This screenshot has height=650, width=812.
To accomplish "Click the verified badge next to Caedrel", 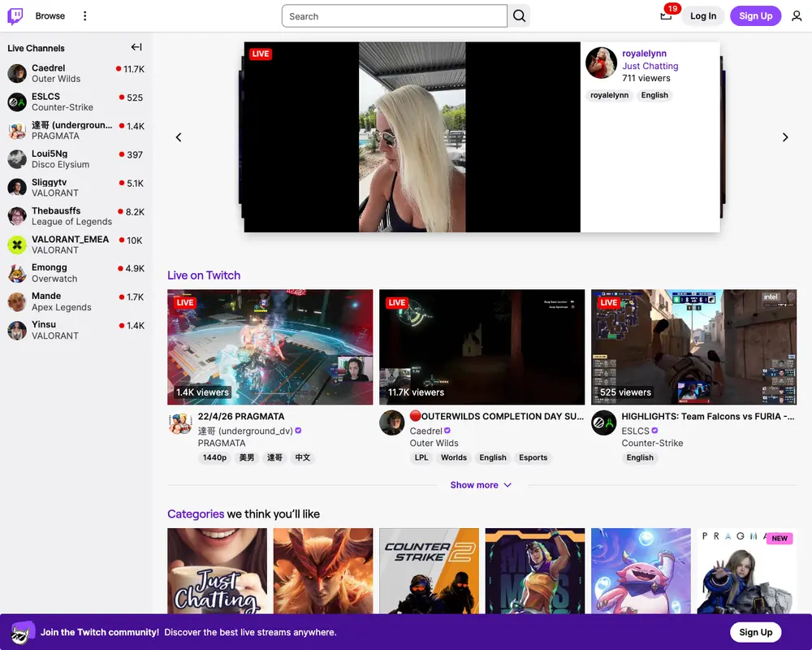I will tap(447, 431).
